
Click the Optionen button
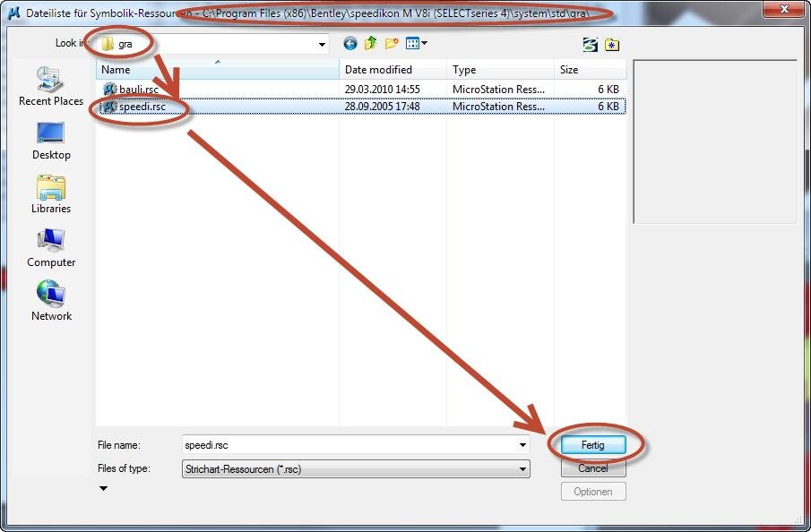(x=593, y=492)
